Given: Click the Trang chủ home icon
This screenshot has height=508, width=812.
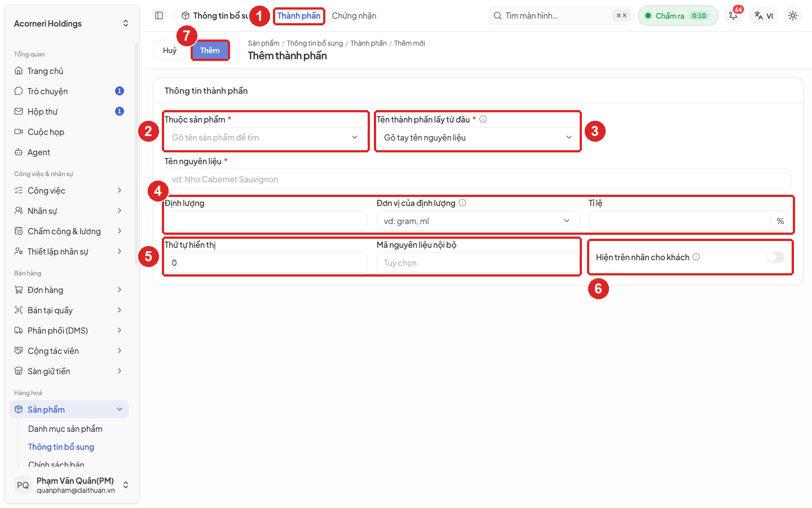Looking at the screenshot, I should [19, 71].
